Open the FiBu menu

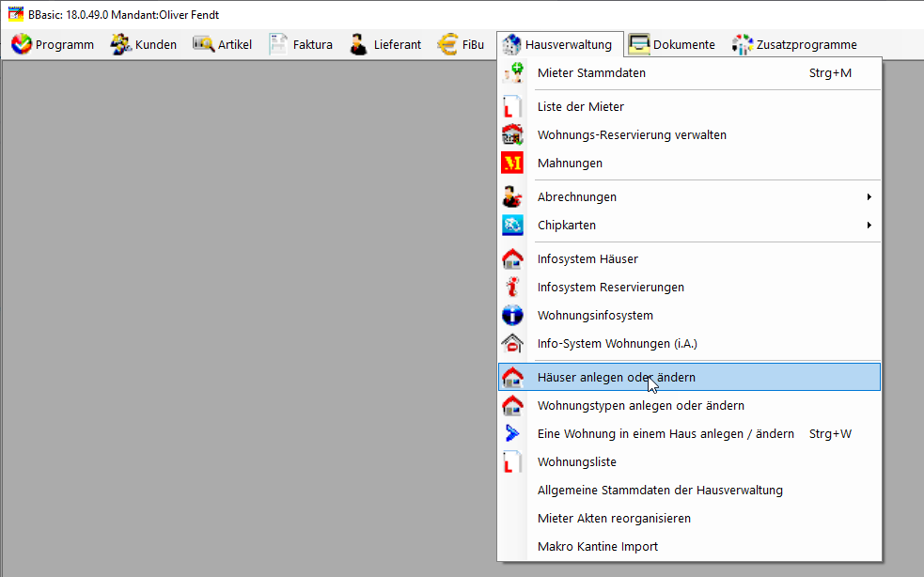point(461,44)
